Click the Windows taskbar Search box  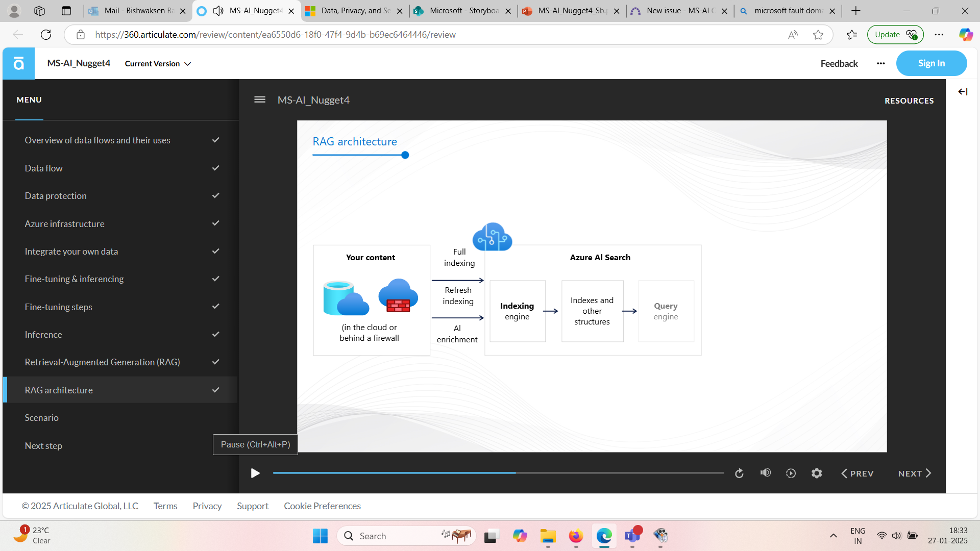pyautogui.click(x=406, y=536)
